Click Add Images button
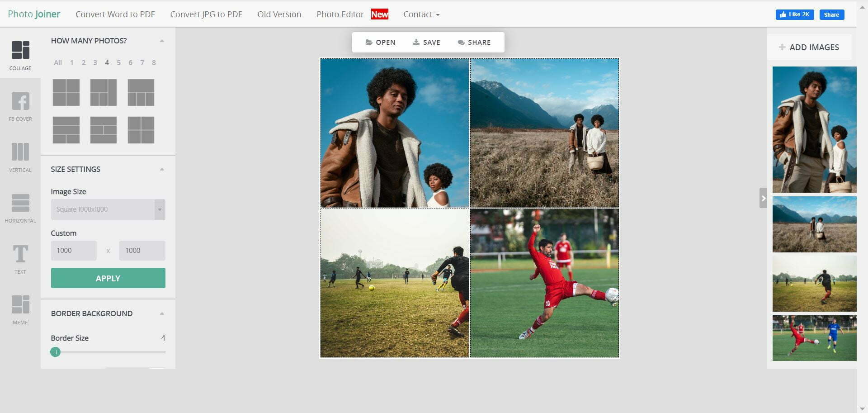 coord(809,47)
